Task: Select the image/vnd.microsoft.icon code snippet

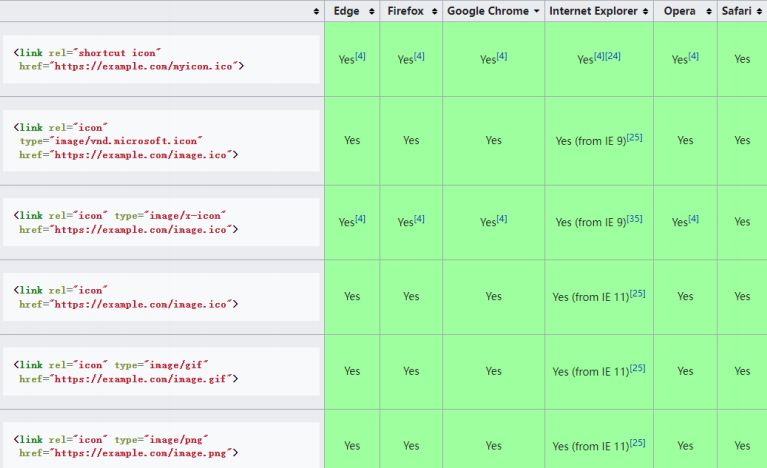Action: point(161,141)
